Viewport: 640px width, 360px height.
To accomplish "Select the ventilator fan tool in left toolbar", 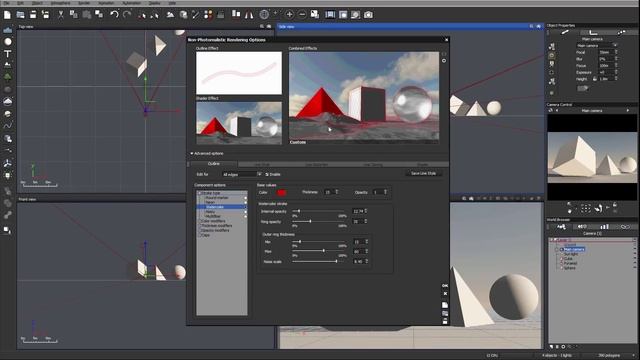I will coord(8,163).
